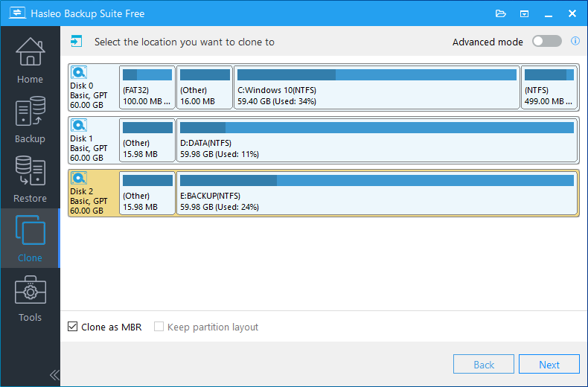The width and height of the screenshot is (588, 387).
Task: Click the "Advanced mode" label
Action: (x=488, y=42)
